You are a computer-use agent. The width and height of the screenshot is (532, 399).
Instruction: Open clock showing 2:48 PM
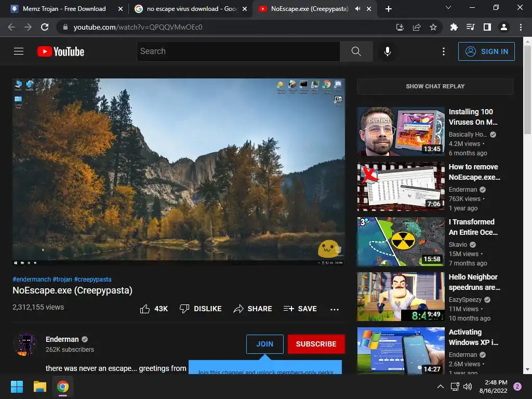[x=493, y=387]
